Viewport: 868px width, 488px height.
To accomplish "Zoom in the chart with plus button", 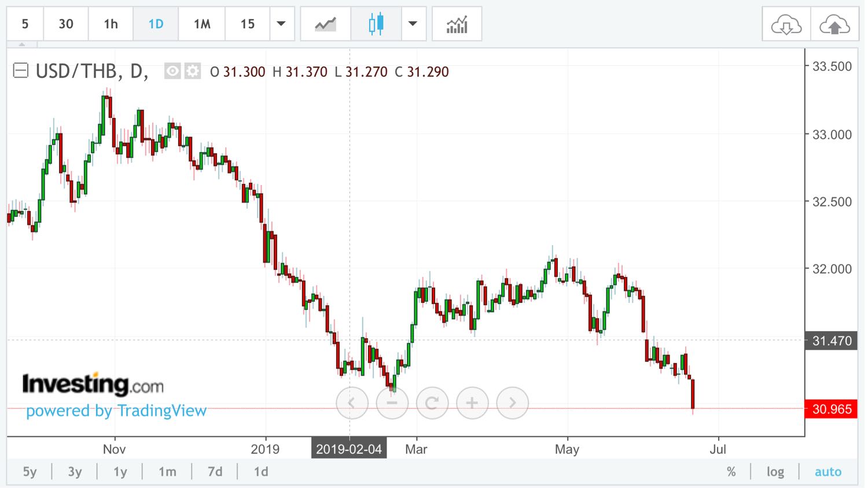I will 472,402.
